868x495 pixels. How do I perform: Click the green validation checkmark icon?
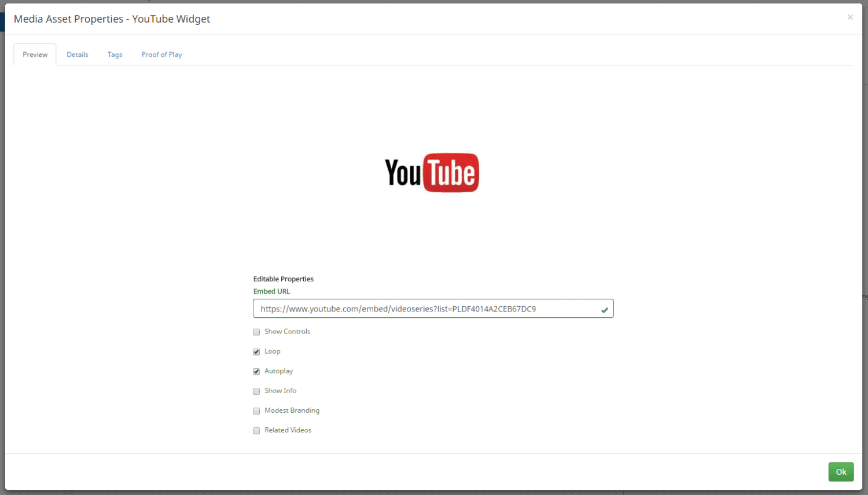[x=605, y=309]
